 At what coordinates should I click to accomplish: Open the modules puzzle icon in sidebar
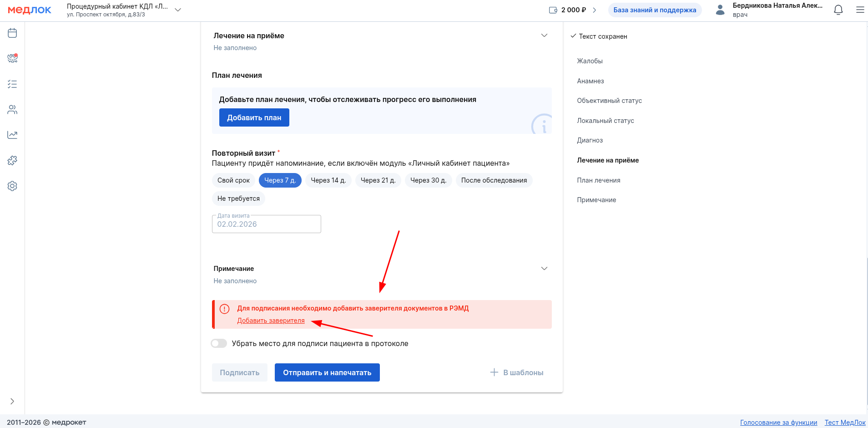[x=12, y=160]
